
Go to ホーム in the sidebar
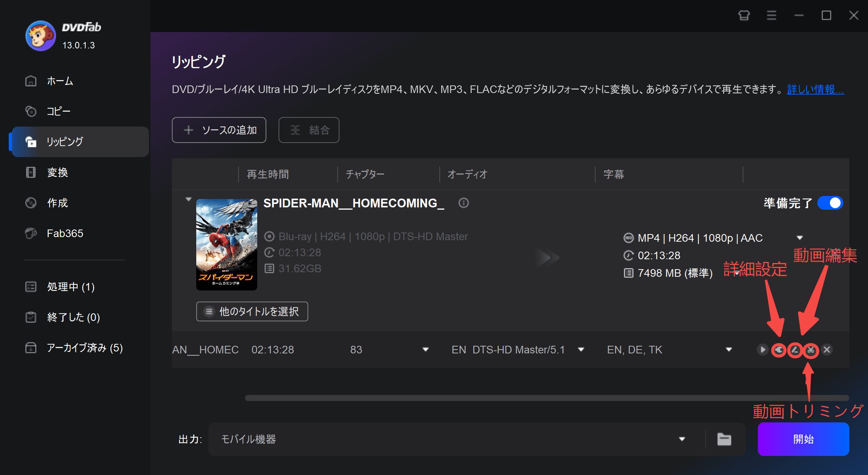tap(80, 81)
